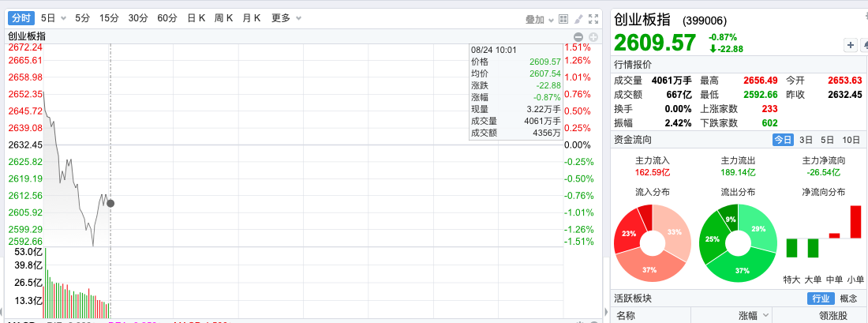The image size is (868, 323).
Task: Switch flow period to 3日
Action: 806,140
